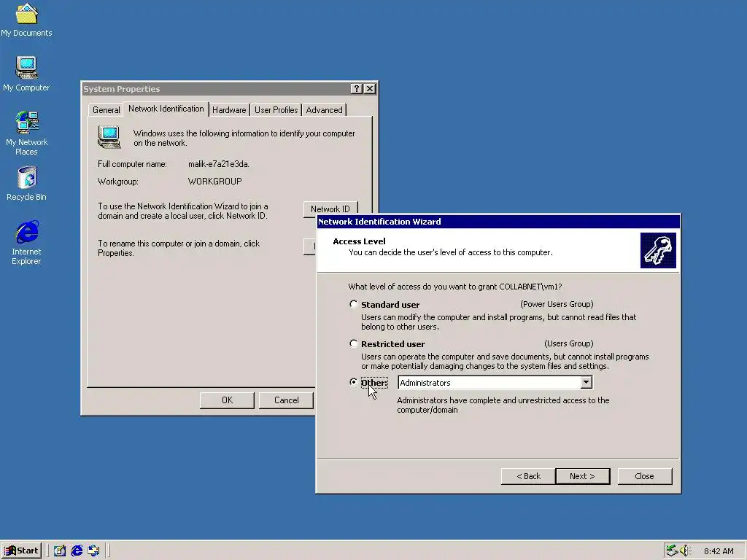Click the taskbar clock showing 8:42 AM
This screenshot has height=560, width=747.
tap(719, 551)
